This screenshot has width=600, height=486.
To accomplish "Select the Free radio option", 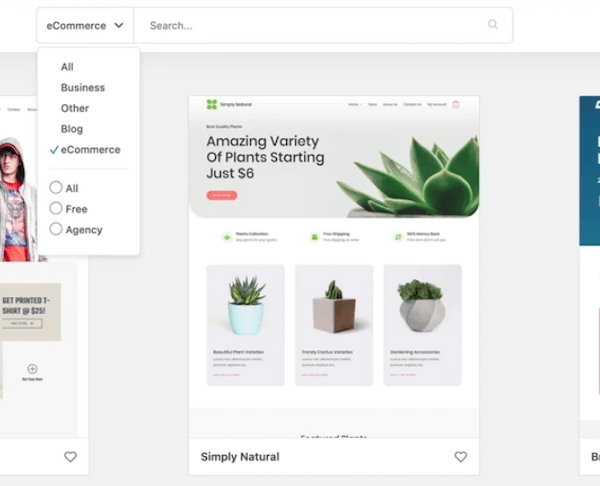I will click(56, 208).
